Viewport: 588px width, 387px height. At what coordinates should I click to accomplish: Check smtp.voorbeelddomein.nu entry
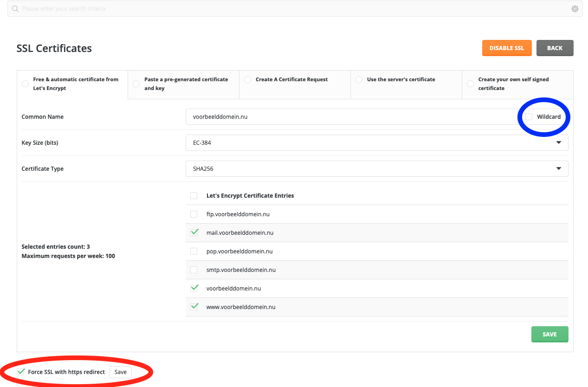point(194,270)
